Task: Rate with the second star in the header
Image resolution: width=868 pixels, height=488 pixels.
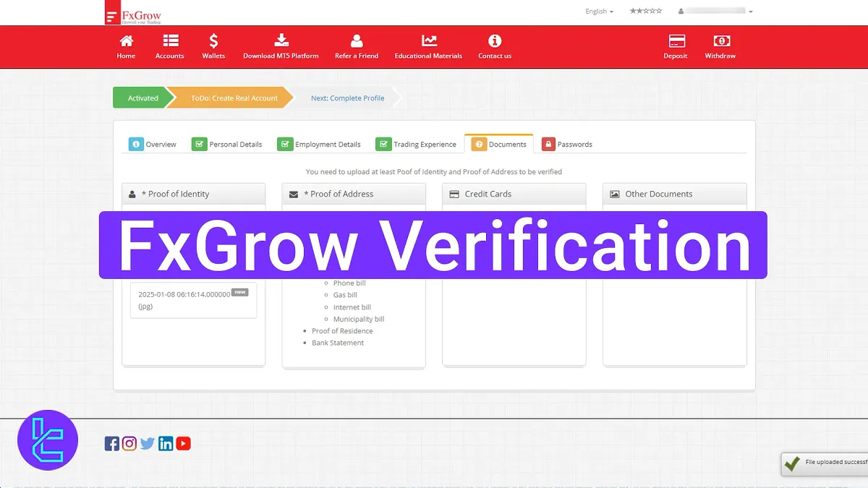Action: (639, 11)
